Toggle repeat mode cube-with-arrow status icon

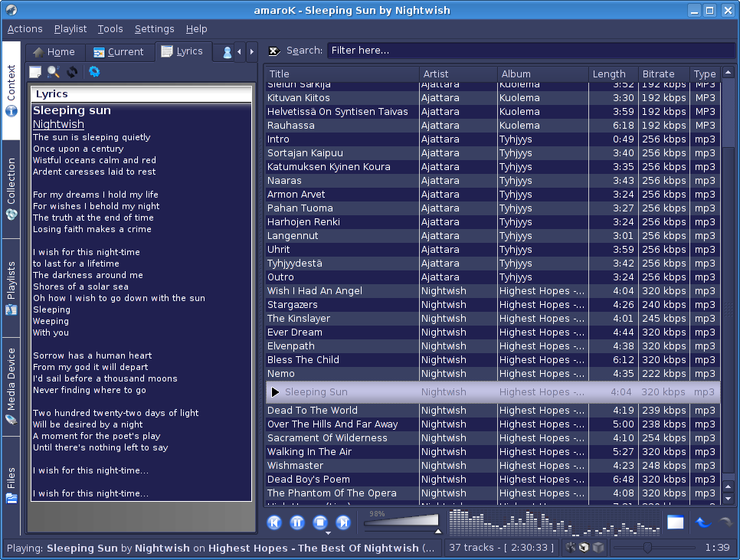[584, 547]
